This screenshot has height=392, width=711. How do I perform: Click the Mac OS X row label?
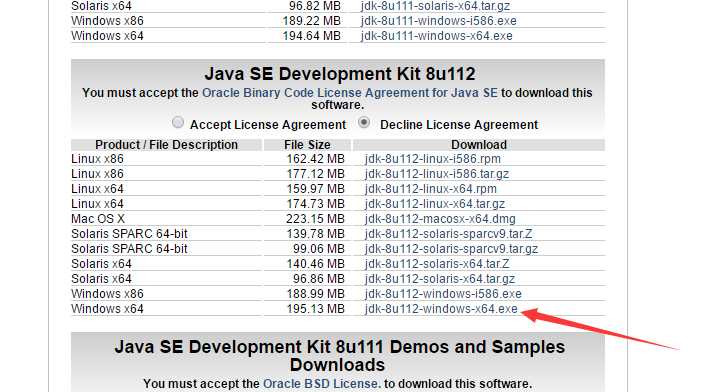click(98, 219)
